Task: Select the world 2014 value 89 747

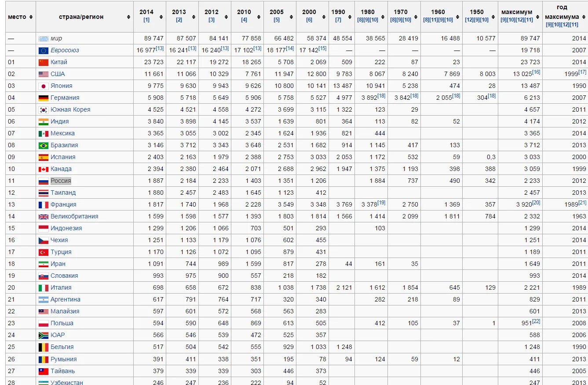Action: [x=153, y=39]
